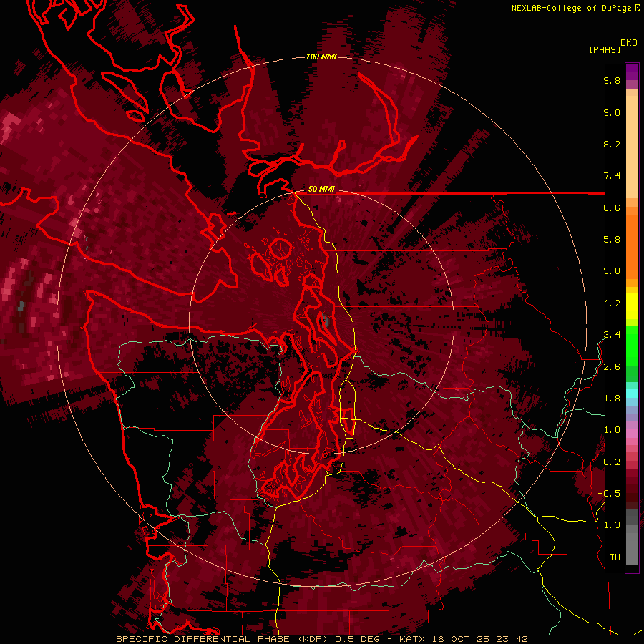The image size is (644, 644).
Task: Click the [PHAS] units label
Action: (x=605, y=49)
